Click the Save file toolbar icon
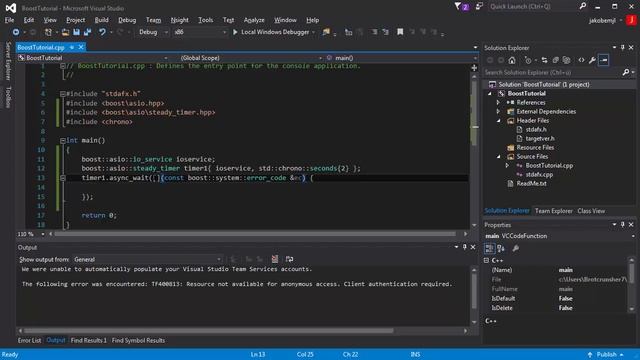 point(76,32)
